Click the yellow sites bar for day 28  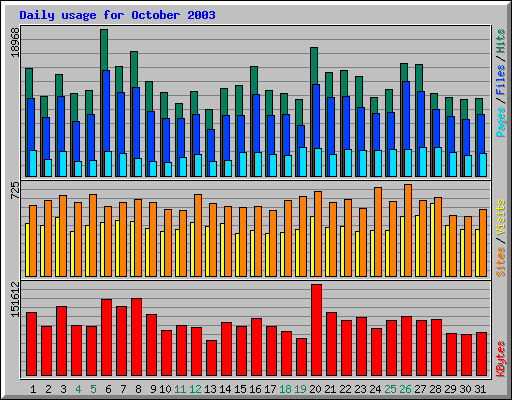click(432, 240)
